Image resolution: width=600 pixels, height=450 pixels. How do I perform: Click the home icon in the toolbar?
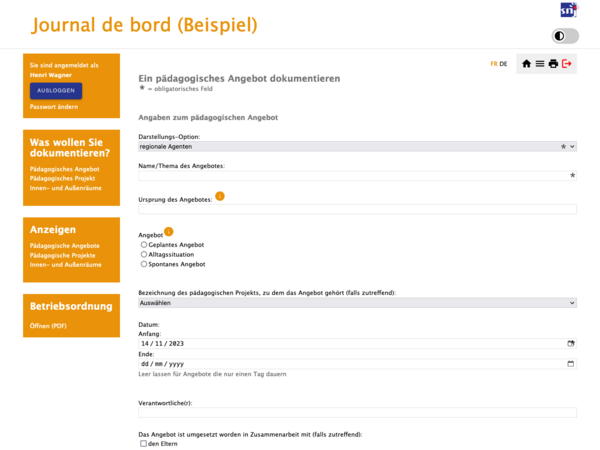coord(526,64)
